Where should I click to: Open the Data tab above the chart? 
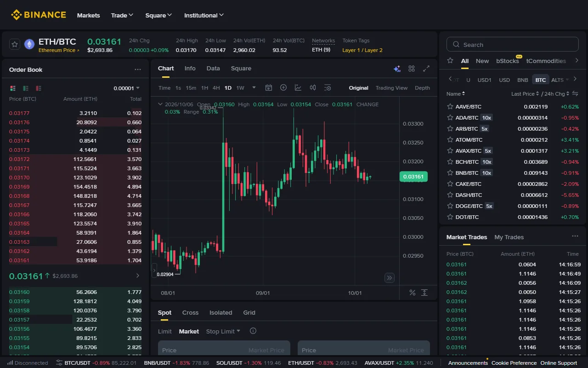click(213, 68)
